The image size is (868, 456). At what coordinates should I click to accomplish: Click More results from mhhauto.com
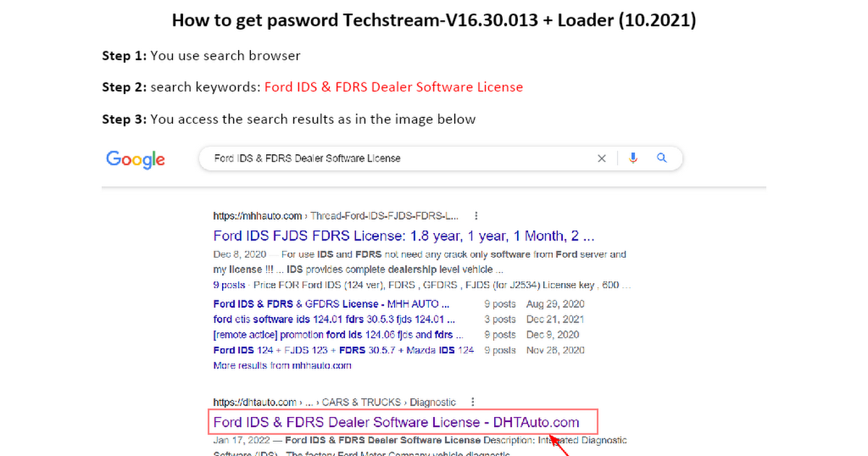[x=282, y=366]
